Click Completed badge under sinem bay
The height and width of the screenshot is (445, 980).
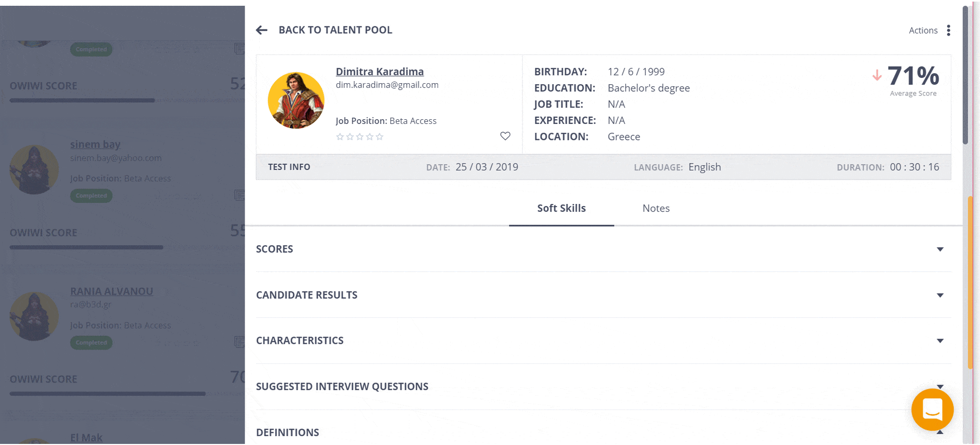pos(91,195)
